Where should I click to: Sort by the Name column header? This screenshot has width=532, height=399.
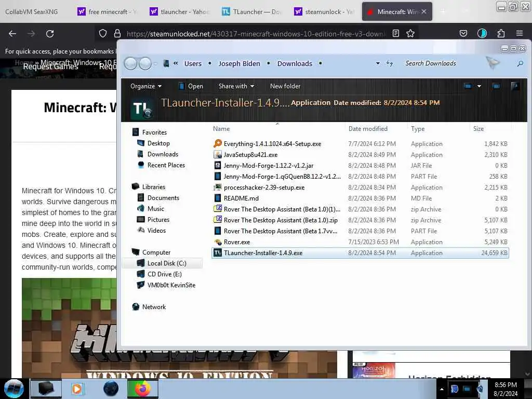221,129
